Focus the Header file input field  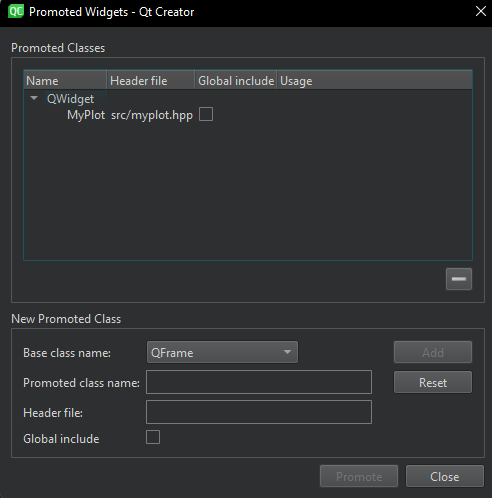tap(259, 412)
